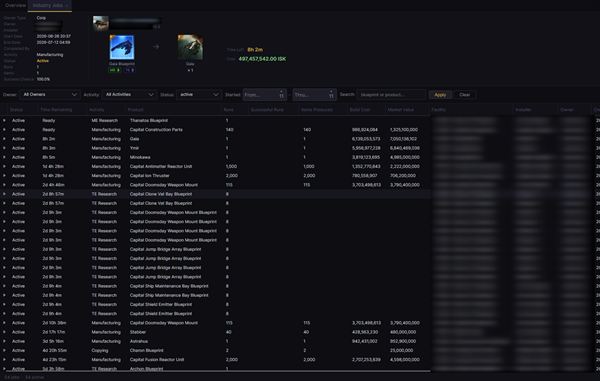Click the 1,325,100,000 market value cell
Screen dimensions: 600x381
coord(404,130)
